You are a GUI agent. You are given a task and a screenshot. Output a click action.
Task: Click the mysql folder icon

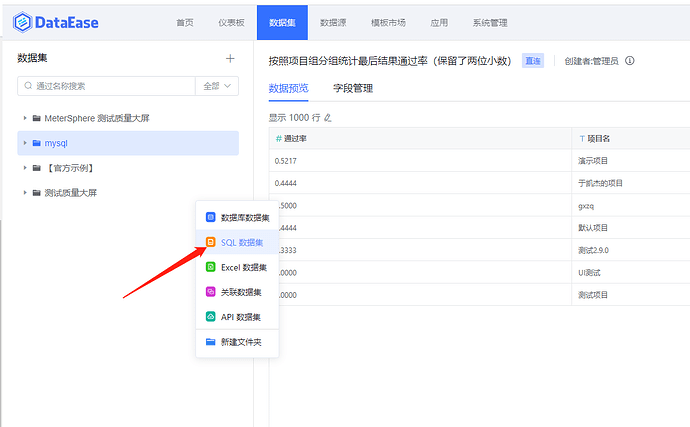(x=37, y=143)
